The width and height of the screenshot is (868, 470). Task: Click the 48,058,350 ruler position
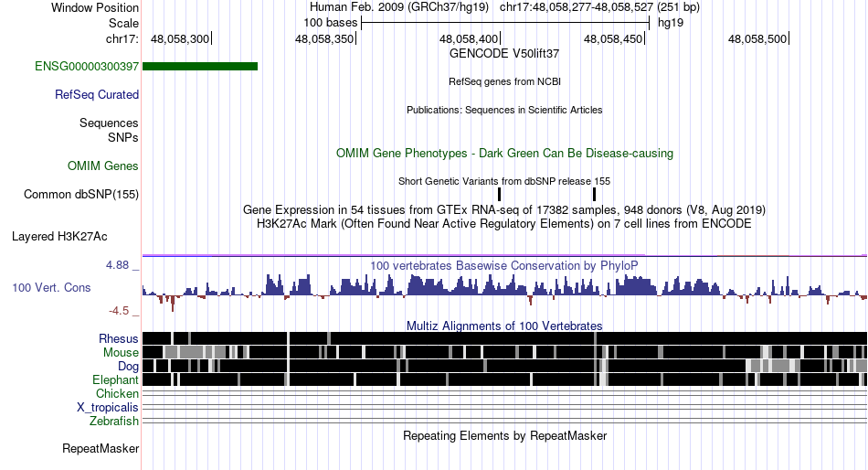325,38
